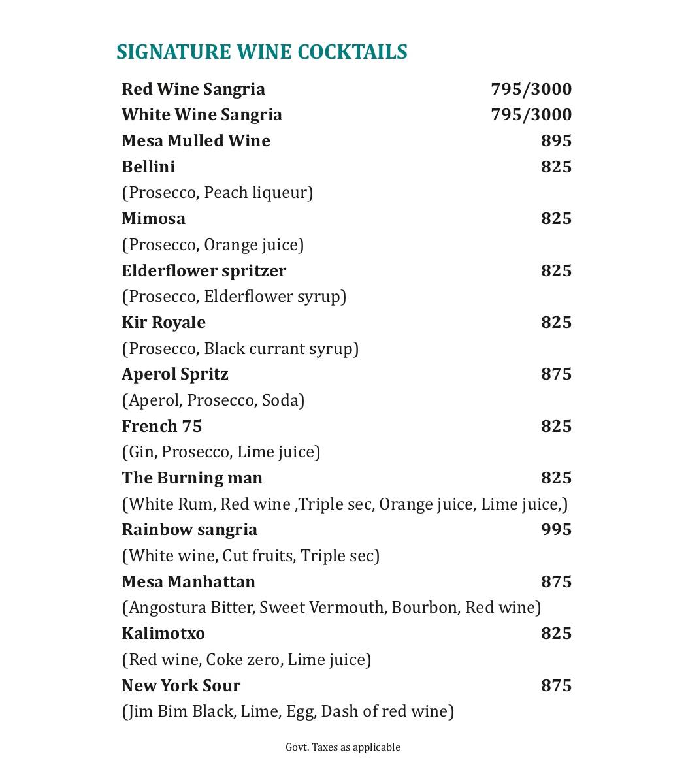Select the Red Wine Sangria item
This screenshot has height=784, width=686.
(x=193, y=89)
